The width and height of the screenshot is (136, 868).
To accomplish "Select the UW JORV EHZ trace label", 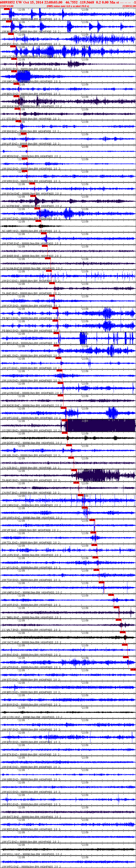I will point(31,555).
